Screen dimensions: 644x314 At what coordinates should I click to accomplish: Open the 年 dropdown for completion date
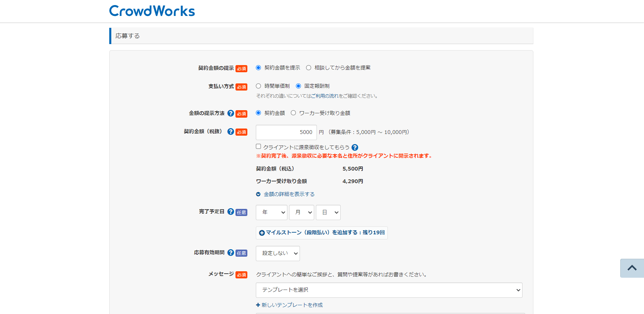[271, 212]
